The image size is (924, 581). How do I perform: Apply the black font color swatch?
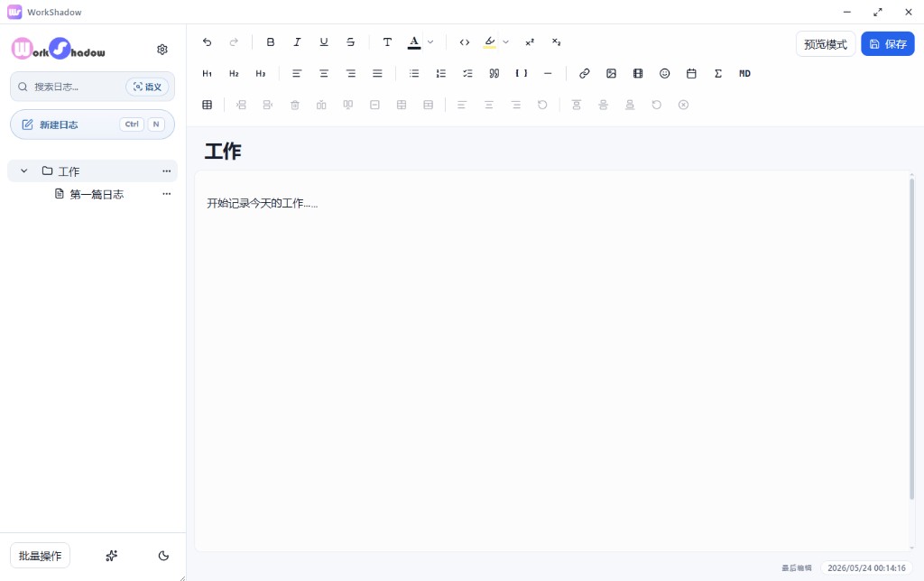pos(414,41)
